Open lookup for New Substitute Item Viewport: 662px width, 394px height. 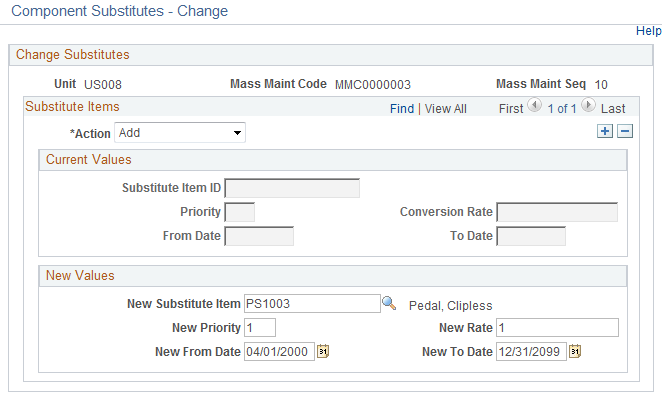click(x=389, y=303)
